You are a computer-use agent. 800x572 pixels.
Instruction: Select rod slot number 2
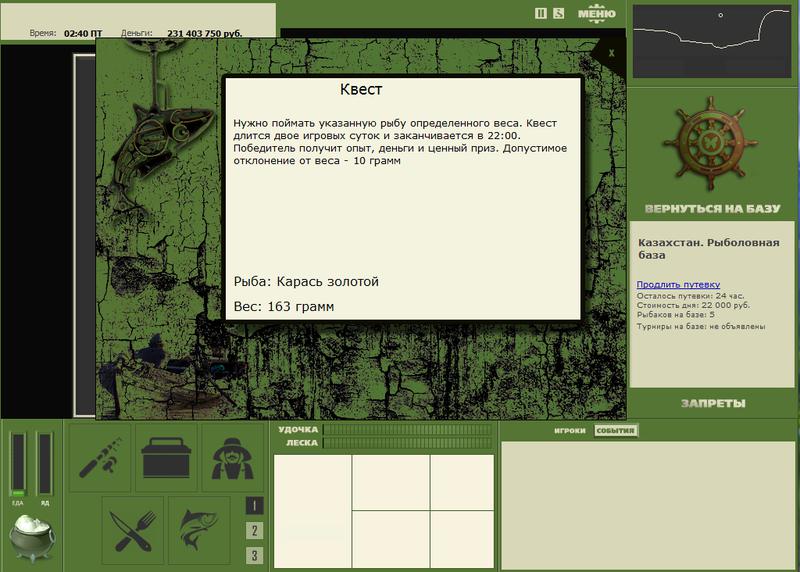[255, 531]
